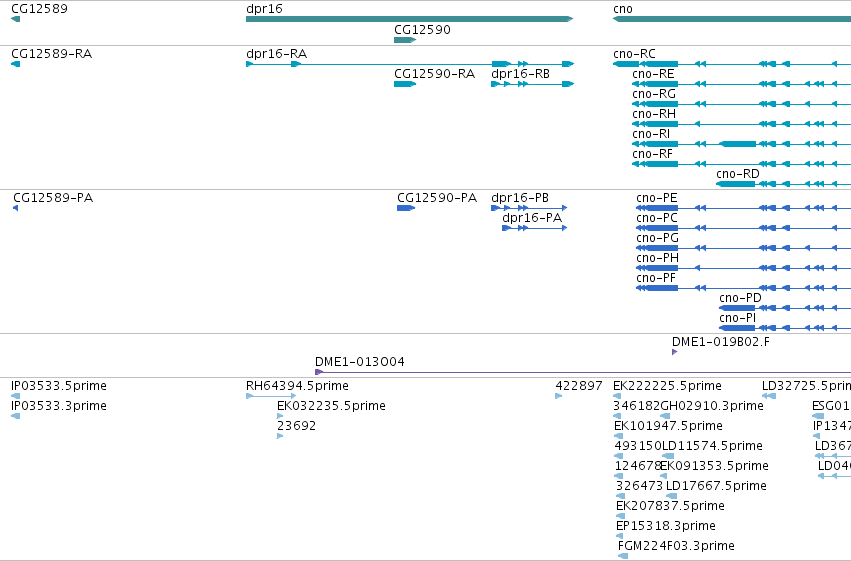Click the cno-PD protein label

tap(740, 298)
